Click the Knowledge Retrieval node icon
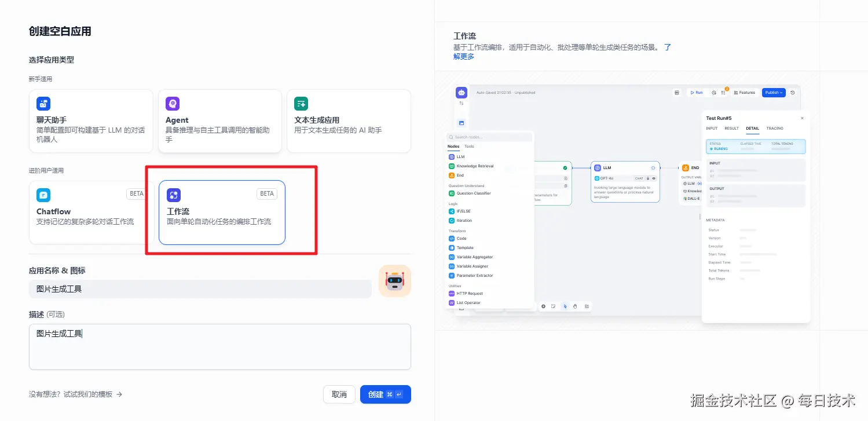Screen dimensions: 868x421 (x=452, y=166)
